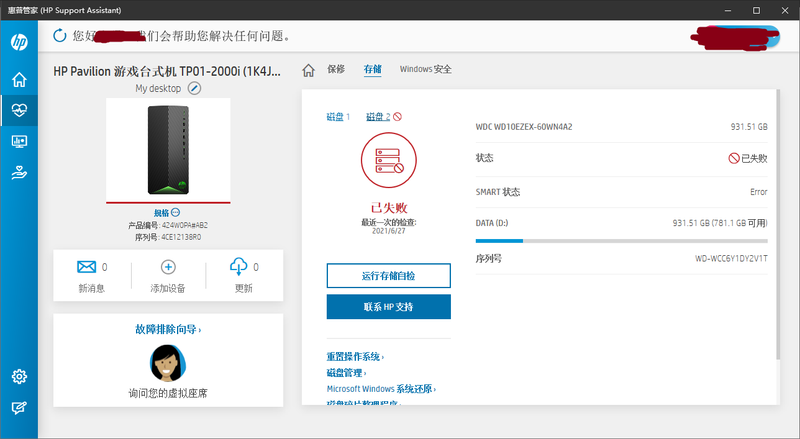800x439 pixels.
Task: Select the 磁盘 2 tab
Action: (x=378, y=117)
